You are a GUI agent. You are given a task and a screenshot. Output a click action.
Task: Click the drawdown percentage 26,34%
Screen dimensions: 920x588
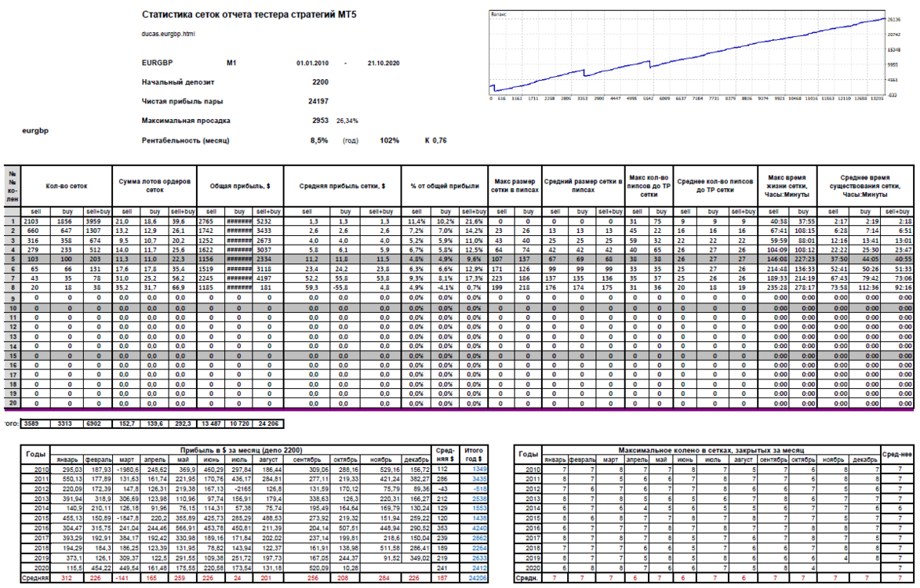pyautogui.click(x=347, y=121)
